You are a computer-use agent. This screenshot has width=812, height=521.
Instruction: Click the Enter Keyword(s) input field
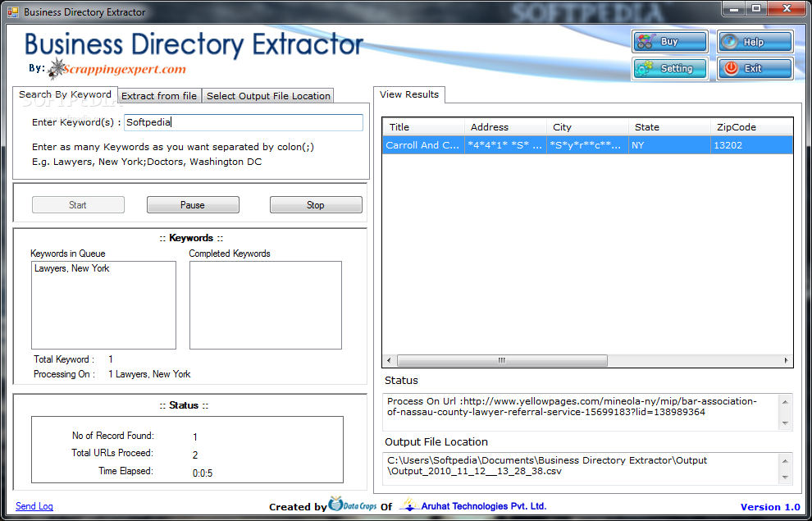tap(244, 123)
